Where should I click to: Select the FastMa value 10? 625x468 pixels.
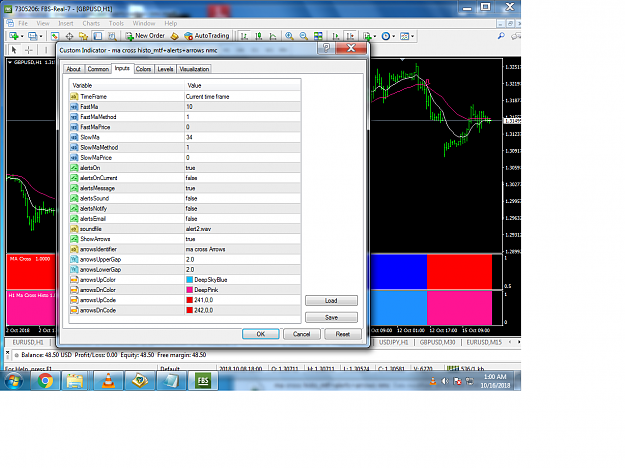(242, 107)
